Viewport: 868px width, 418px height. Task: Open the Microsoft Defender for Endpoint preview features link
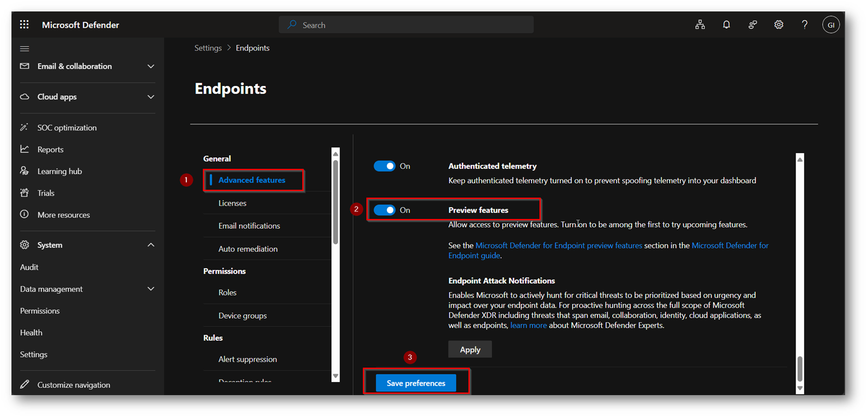click(x=559, y=245)
